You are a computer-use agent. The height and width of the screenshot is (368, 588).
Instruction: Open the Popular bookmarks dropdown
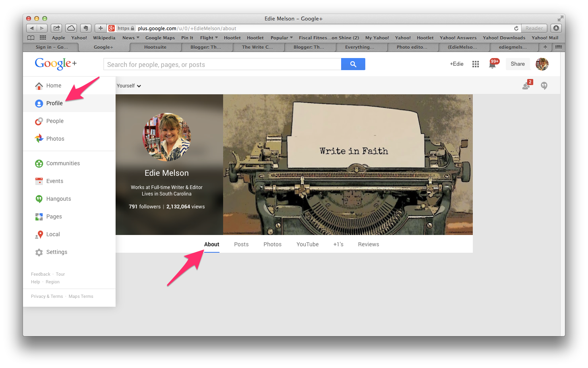[282, 38]
